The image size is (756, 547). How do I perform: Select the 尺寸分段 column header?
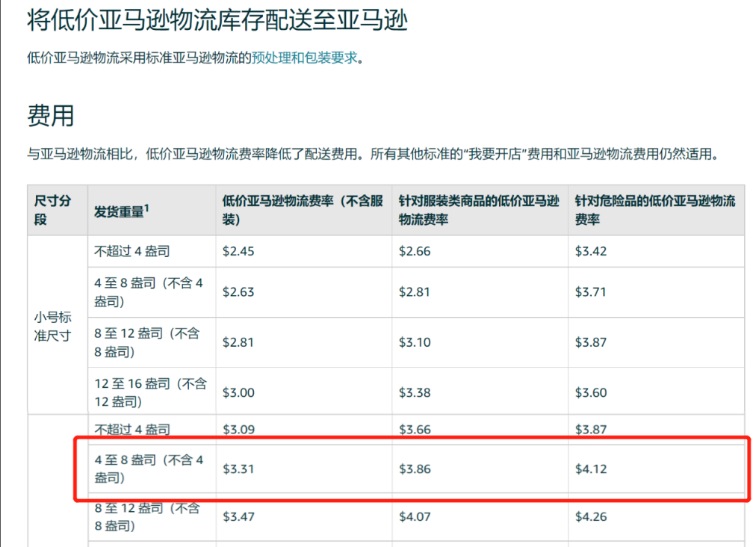click(x=58, y=210)
